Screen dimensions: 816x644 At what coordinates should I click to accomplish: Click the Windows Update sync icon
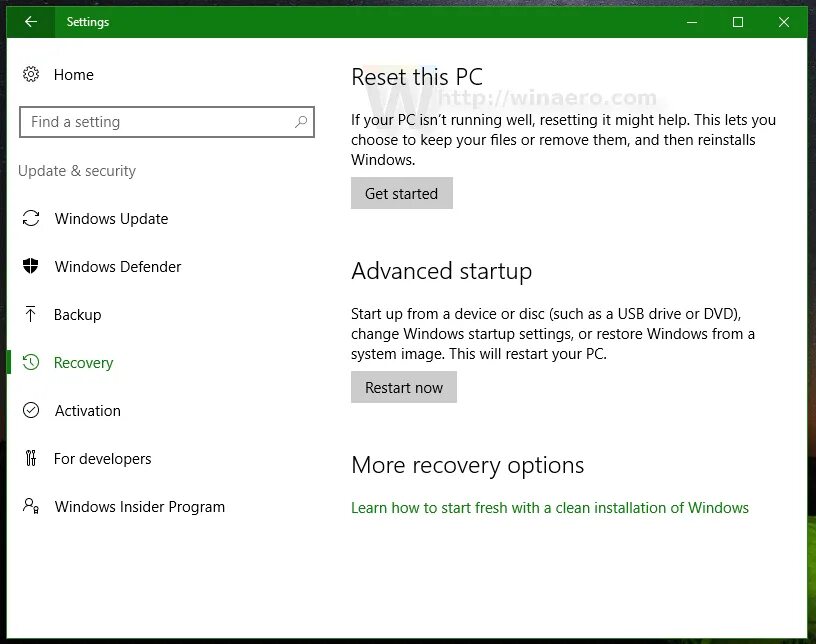pyautogui.click(x=31, y=218)
